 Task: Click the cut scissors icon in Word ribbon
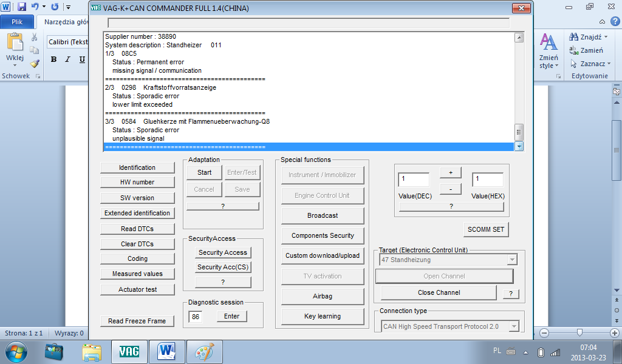(35, 37)
